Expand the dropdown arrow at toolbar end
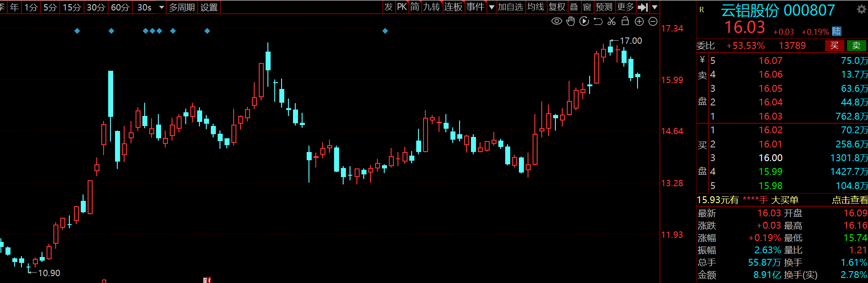Screen dimensions: 868x283 pyautogui.click(x=655, y=7)
